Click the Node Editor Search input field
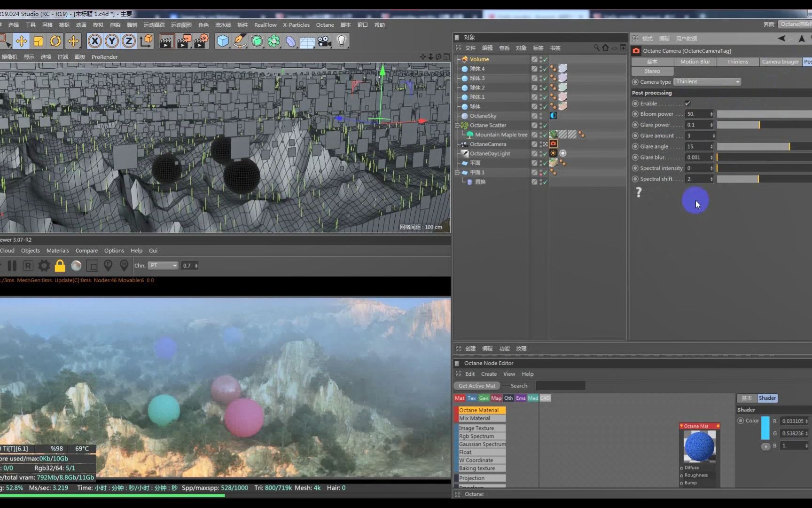 (560, 386)
